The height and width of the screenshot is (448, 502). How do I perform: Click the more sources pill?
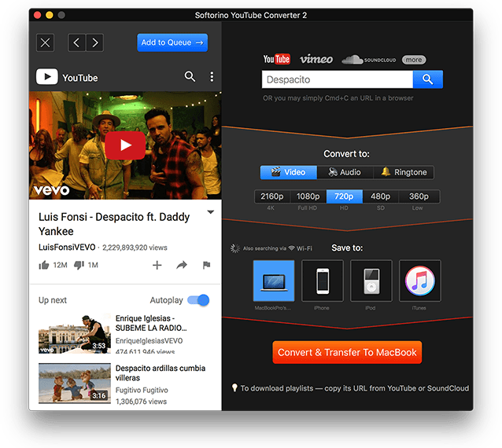click(x=414, y=60)
